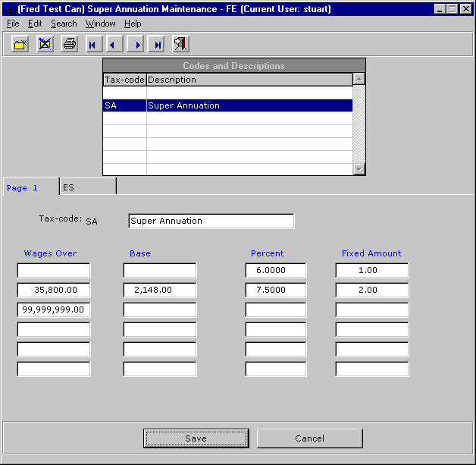Switch to the ES tab
476x465 pixels.
pos(87,187)
